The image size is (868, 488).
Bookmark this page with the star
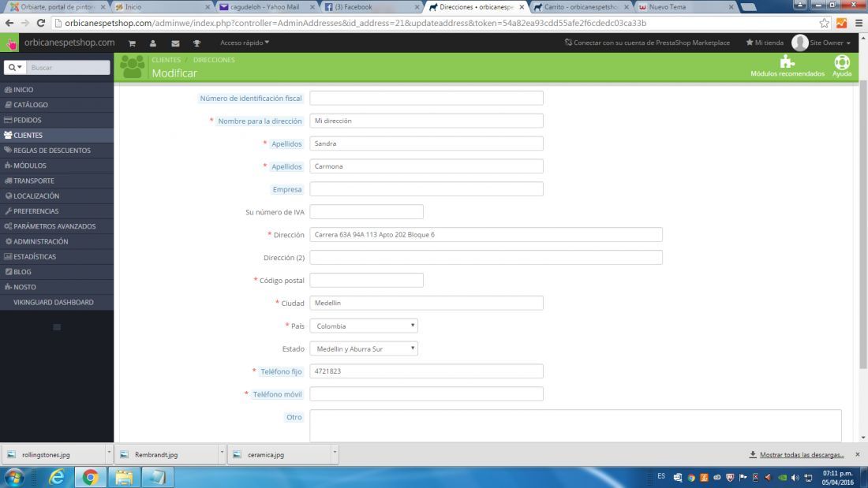click(825, 23)
